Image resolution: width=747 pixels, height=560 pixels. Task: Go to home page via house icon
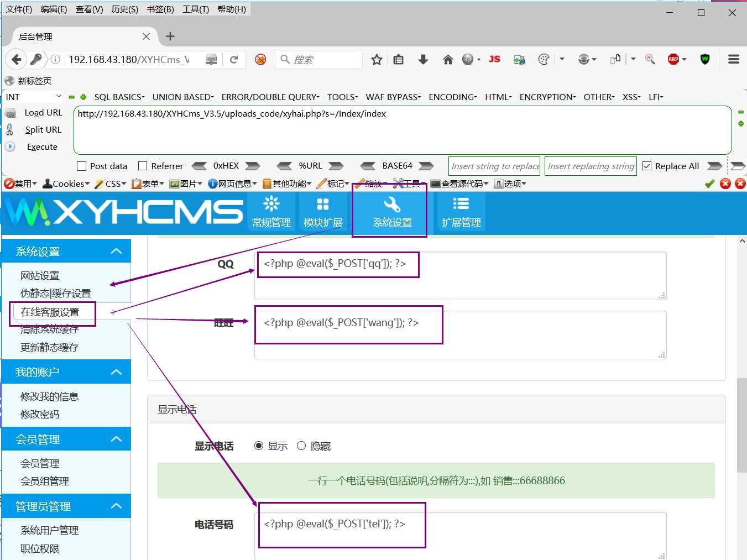[448, 59]
